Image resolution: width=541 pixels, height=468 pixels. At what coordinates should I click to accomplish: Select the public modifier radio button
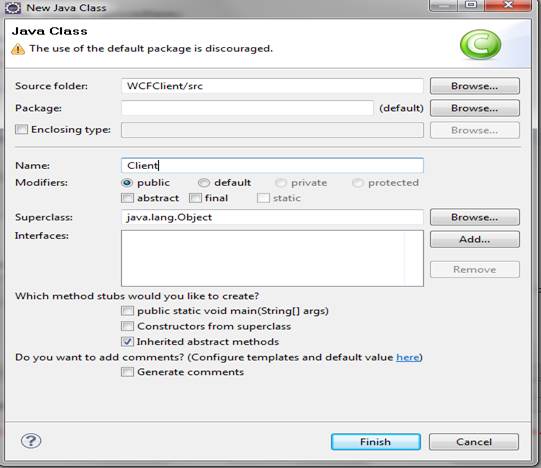(127, 183)
